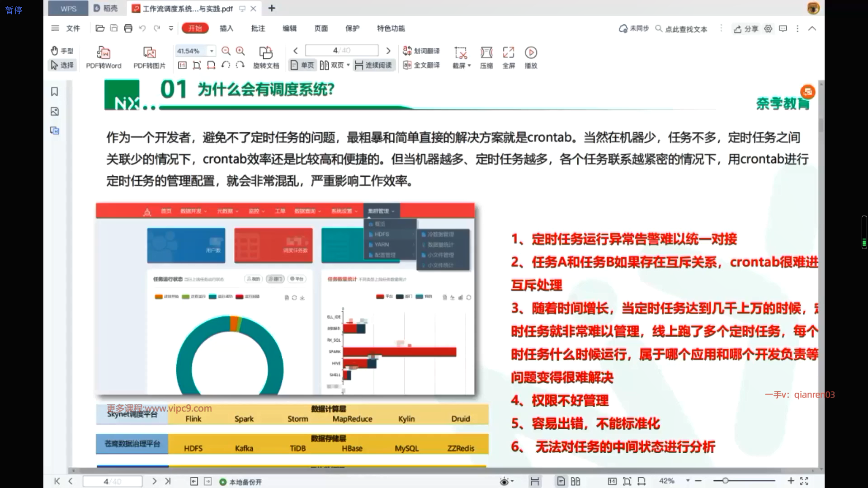Select the 手型 hand tool mode
868x488 pixels.
point(62,51)
